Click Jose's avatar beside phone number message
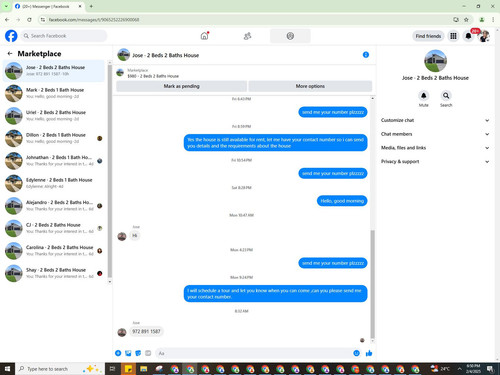 coord(122,332)
